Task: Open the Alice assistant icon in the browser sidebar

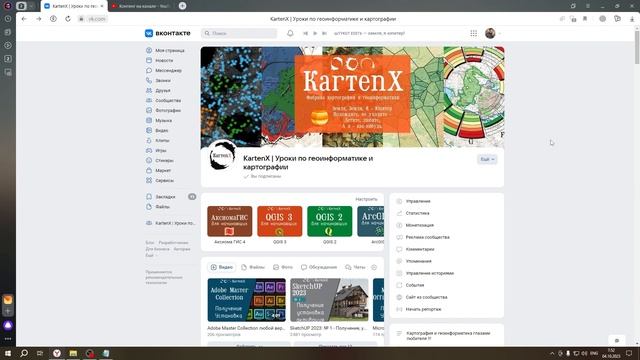Action: click(x=8, y=325)
